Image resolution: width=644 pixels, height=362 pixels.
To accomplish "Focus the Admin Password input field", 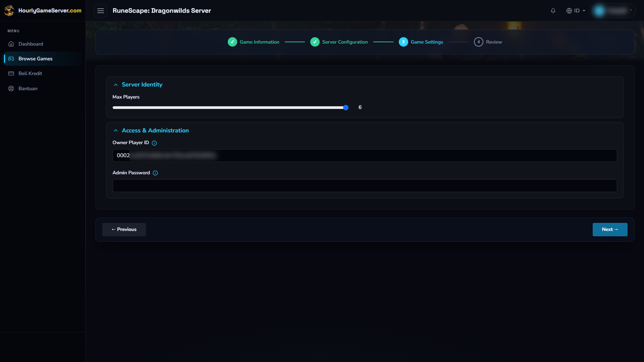I will click(365, 186).
